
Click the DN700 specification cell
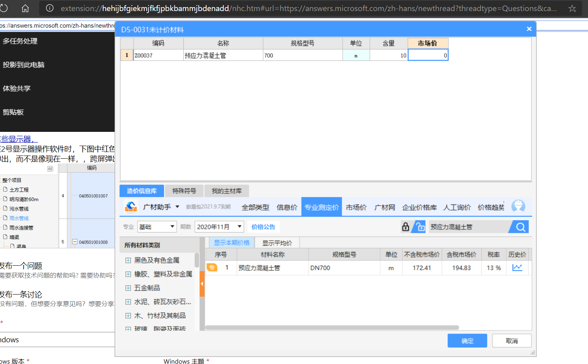coord(344,268)
